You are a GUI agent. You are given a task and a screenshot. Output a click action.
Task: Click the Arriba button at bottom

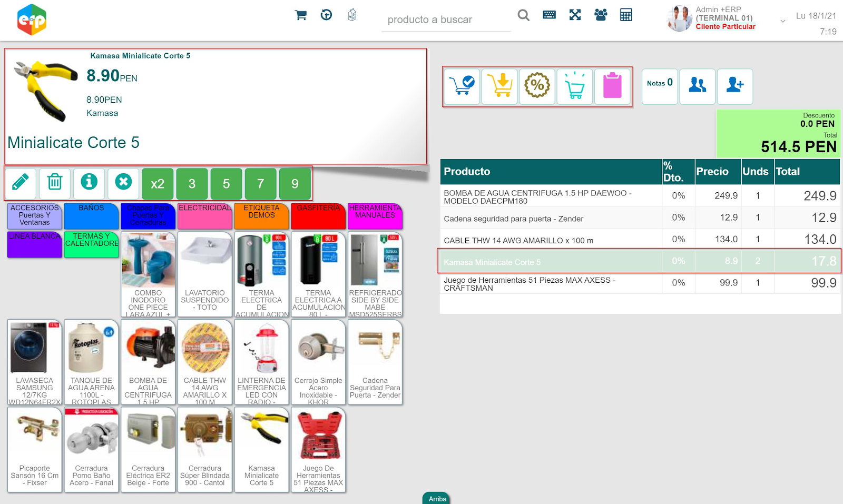[437, 498]
